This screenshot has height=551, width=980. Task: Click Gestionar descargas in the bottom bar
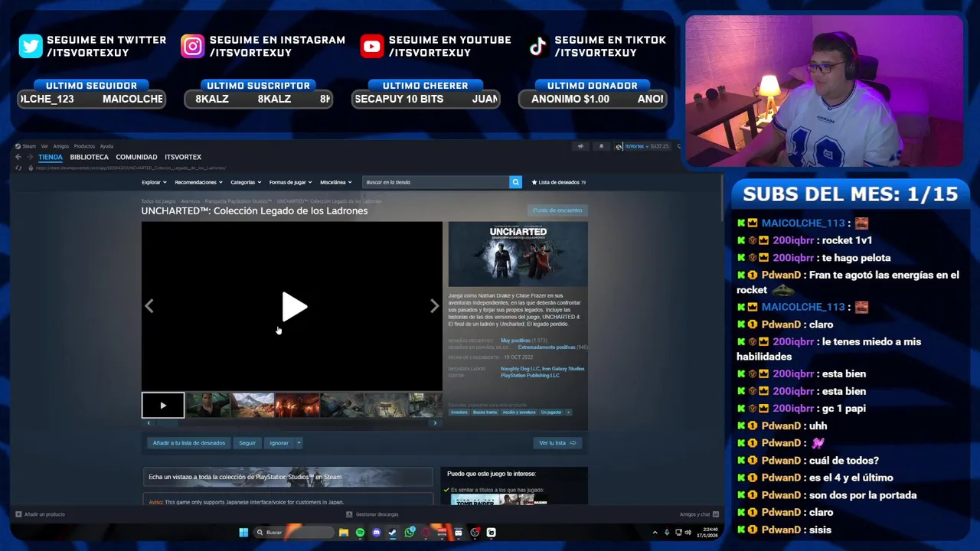(x=372, y=514)
